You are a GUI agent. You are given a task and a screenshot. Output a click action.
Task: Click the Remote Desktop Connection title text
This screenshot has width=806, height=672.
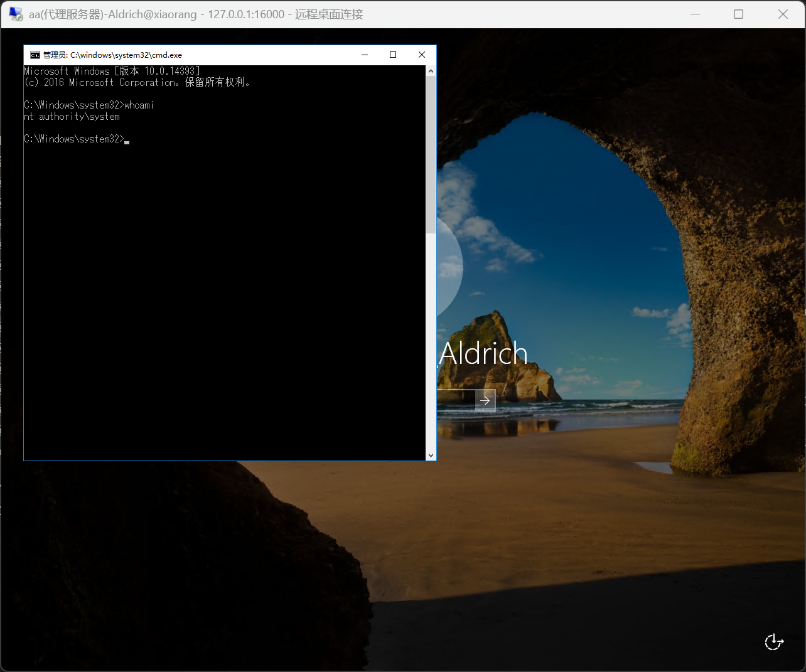click(196, 14)
